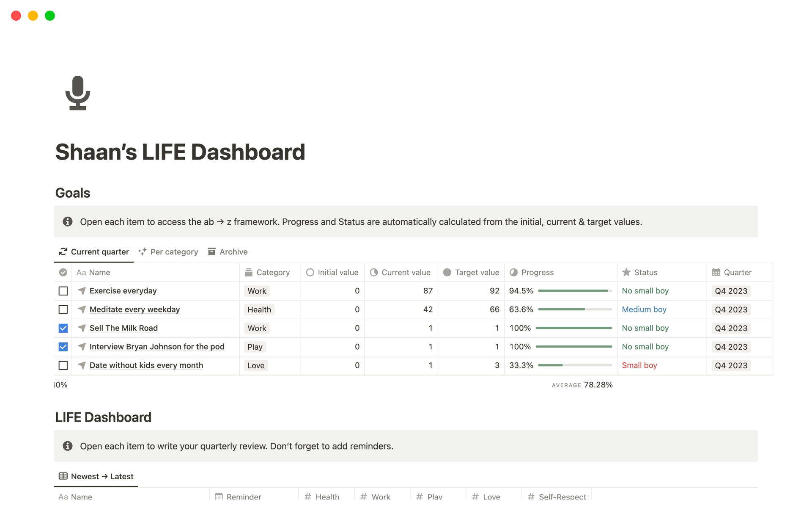Check the Exercise everyday checkbox
This screenshot has height=508, width=812.
coord(63,291)
